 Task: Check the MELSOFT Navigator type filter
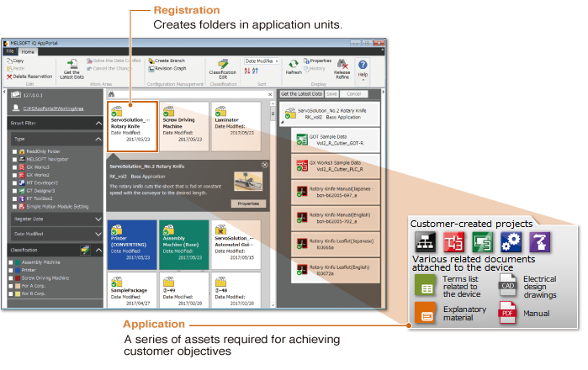point(14,159)
